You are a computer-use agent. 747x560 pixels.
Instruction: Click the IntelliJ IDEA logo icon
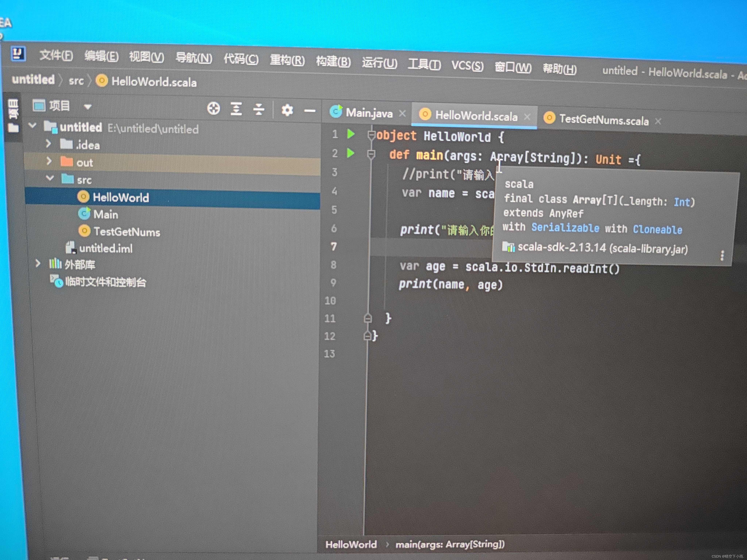(18, 54)
